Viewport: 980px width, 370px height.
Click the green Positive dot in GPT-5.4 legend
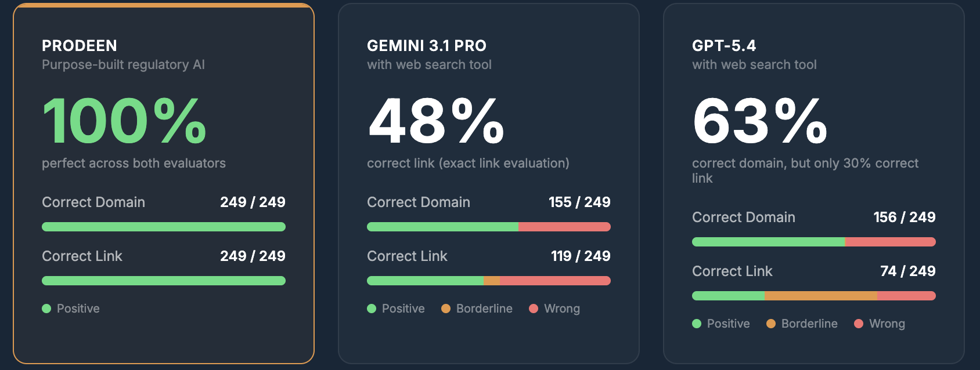click(697, 324)
